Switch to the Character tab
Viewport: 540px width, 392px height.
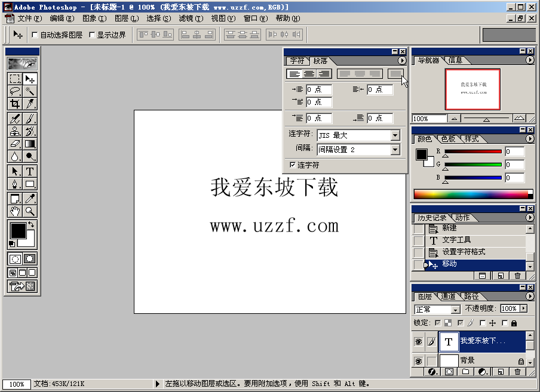point(297,61)
